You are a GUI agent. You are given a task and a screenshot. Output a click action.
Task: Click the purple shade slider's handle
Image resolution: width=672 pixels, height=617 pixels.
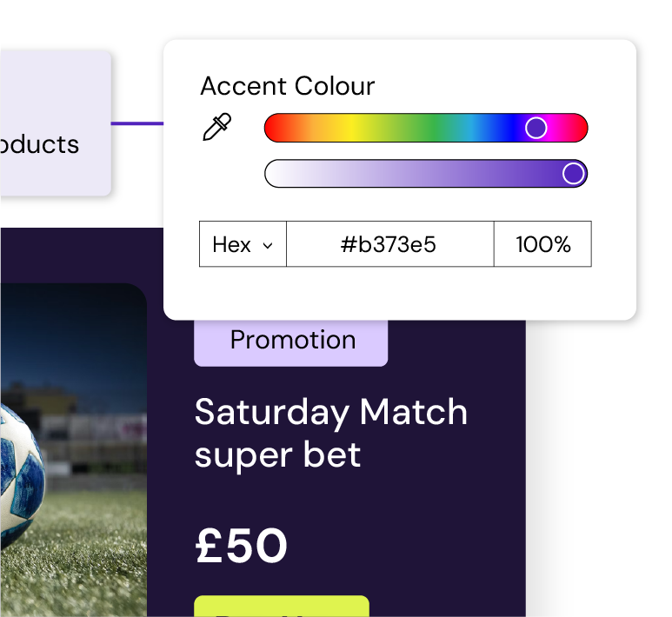pos(573,174)
